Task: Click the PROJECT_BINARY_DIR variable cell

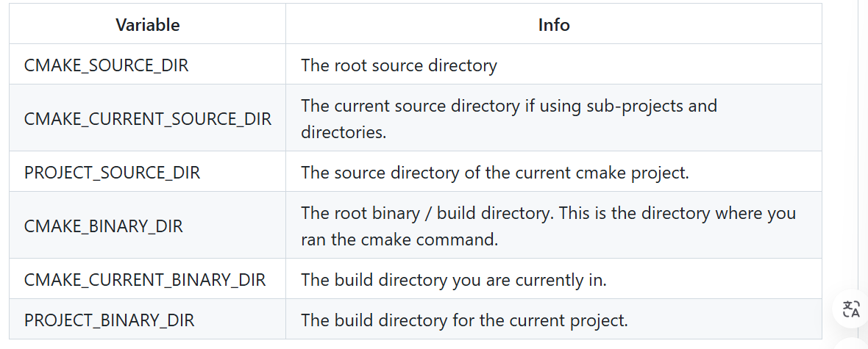Action: 147,320
